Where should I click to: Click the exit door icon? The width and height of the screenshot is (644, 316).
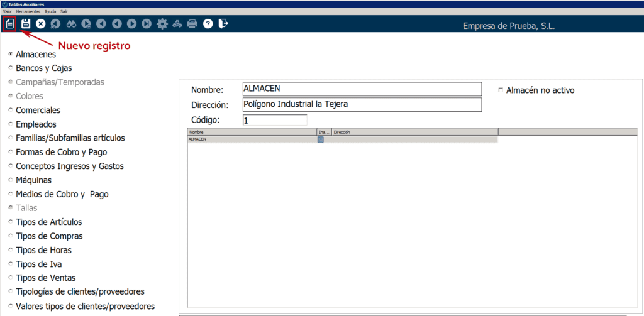pos(223,24)
